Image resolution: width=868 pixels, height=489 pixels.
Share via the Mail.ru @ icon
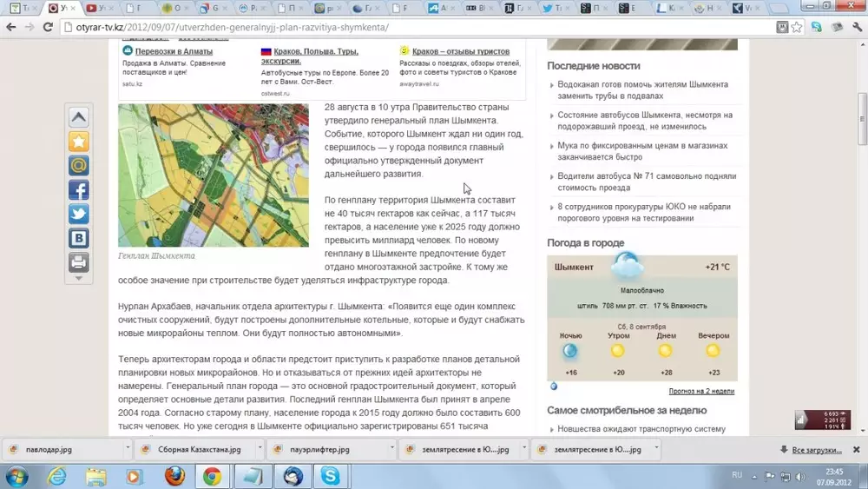click(x=78, y=166)
